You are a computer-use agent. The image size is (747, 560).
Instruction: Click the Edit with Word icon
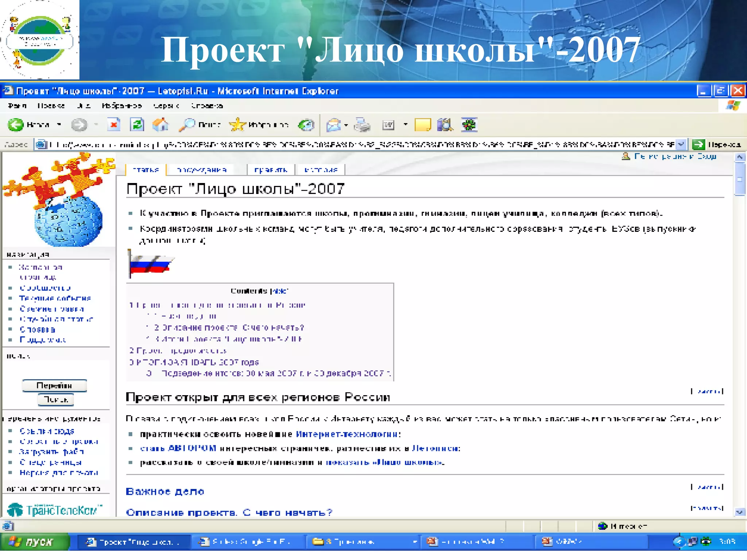388,125
